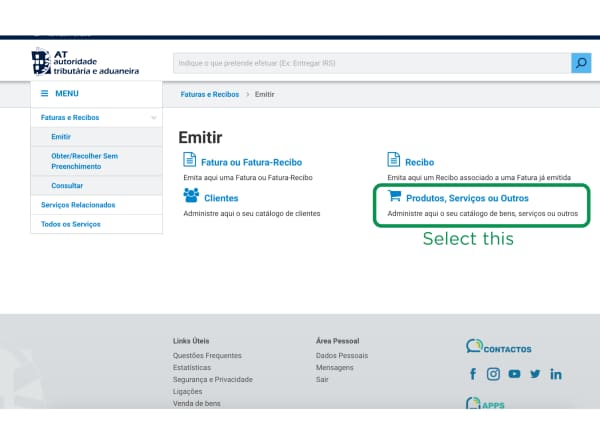Click Estatísticas footer link
Screen dimensions: 600x429
[192, 367]
